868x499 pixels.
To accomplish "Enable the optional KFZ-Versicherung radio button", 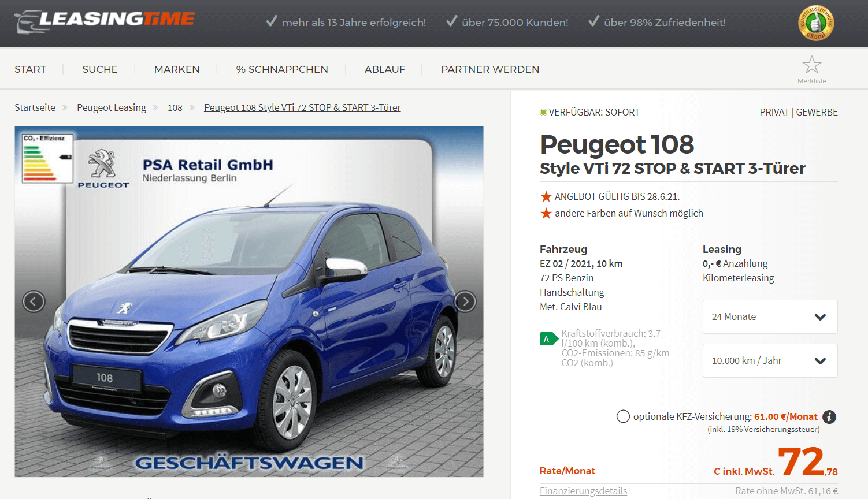I will click(x=623, y=416).
